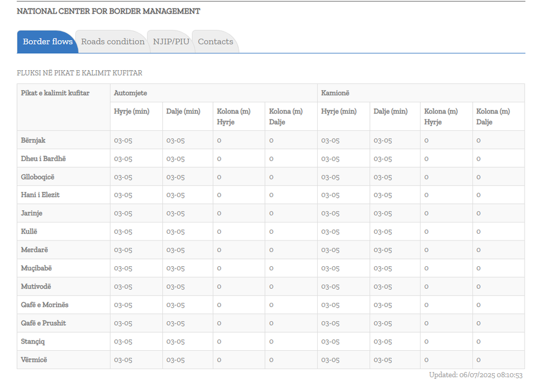Click the Jarinje border point label
The image size is (560, 392).
(31, 213)
